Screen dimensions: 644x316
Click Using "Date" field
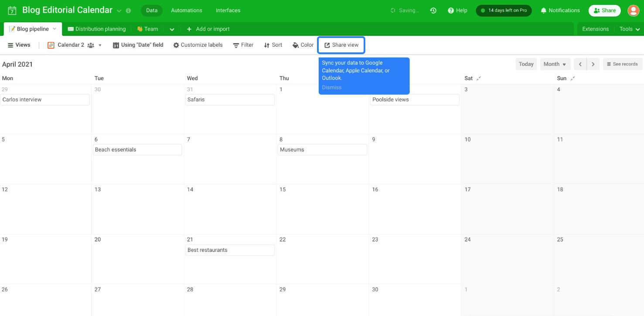(x=138, y=45)
